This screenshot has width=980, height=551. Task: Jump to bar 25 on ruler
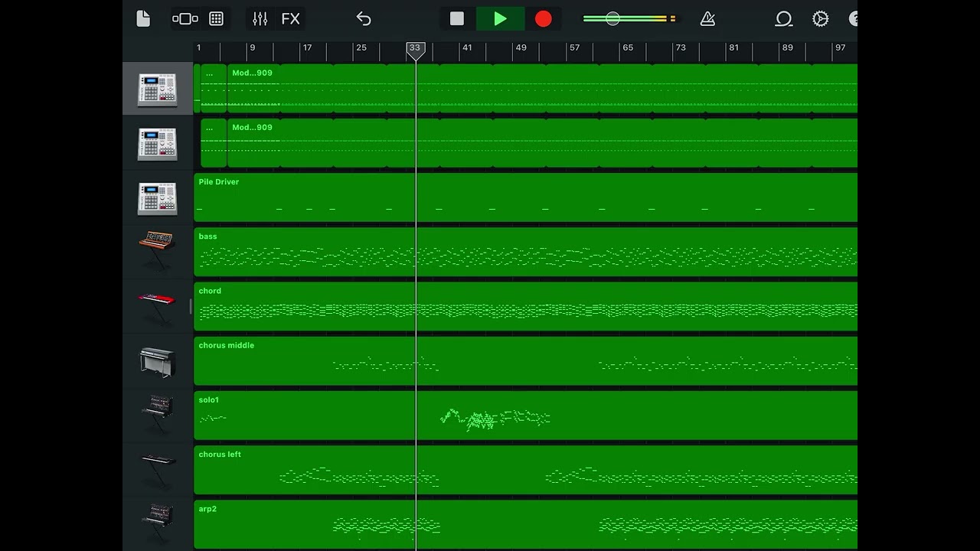click(x=361, y=47)
